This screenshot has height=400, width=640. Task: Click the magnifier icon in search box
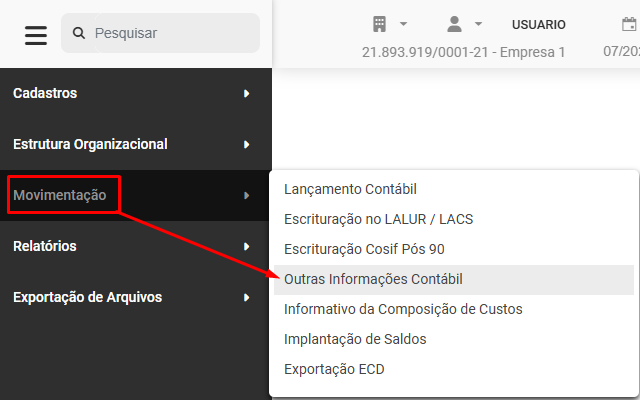79,34
